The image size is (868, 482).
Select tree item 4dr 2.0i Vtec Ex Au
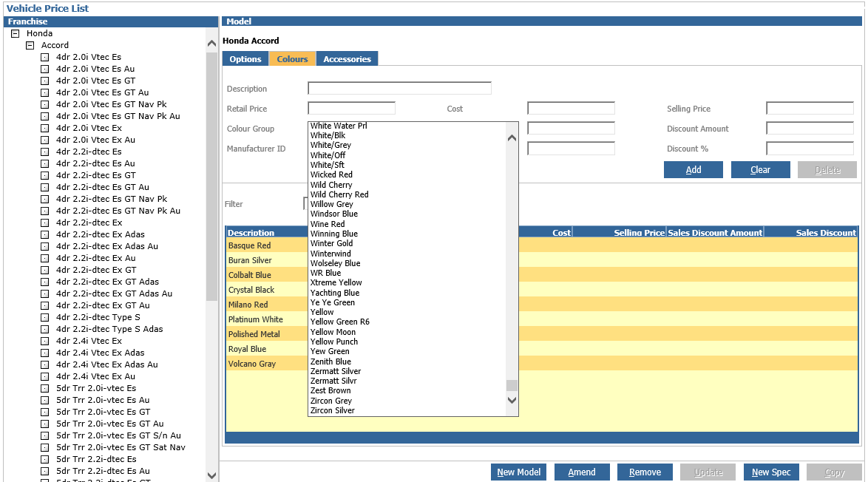tap(95, 140)
